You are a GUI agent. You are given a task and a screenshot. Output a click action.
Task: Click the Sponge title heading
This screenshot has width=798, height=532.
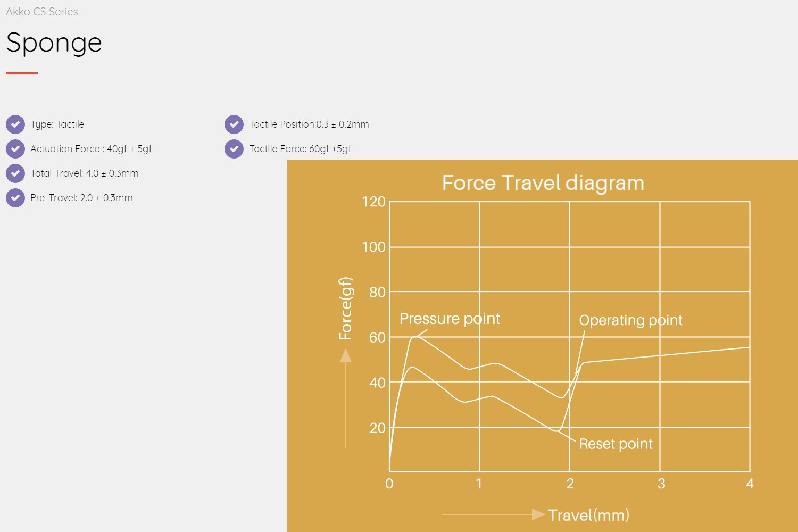[x=54, y=43]
